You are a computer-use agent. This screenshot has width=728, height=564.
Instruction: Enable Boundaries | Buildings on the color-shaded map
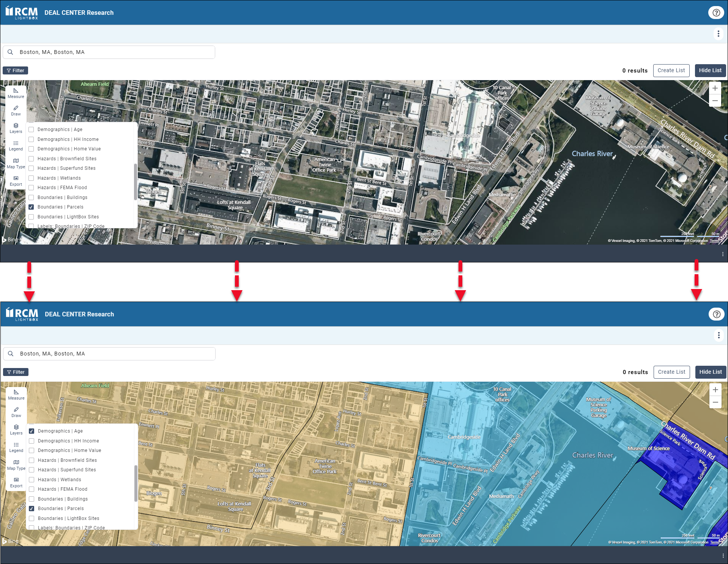[x=32, y=499]
